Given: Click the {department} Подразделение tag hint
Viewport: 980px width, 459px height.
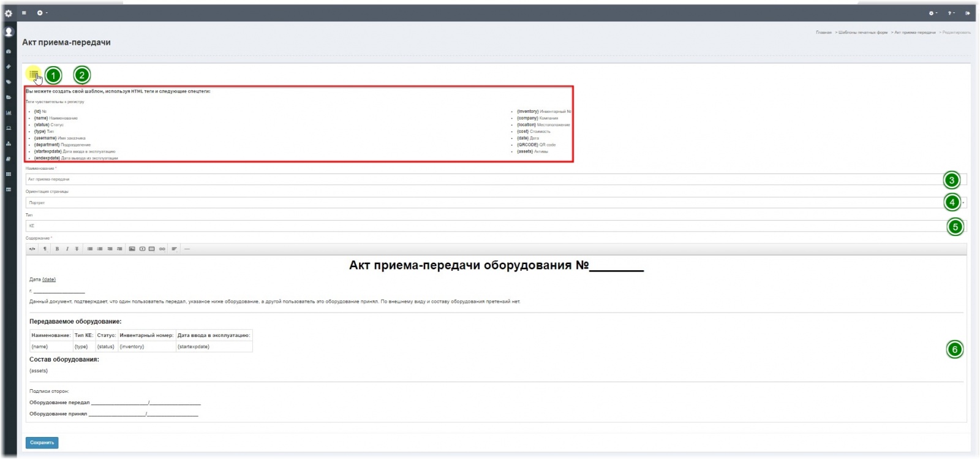Looking at the screenshot, I should tap(62, 145).
